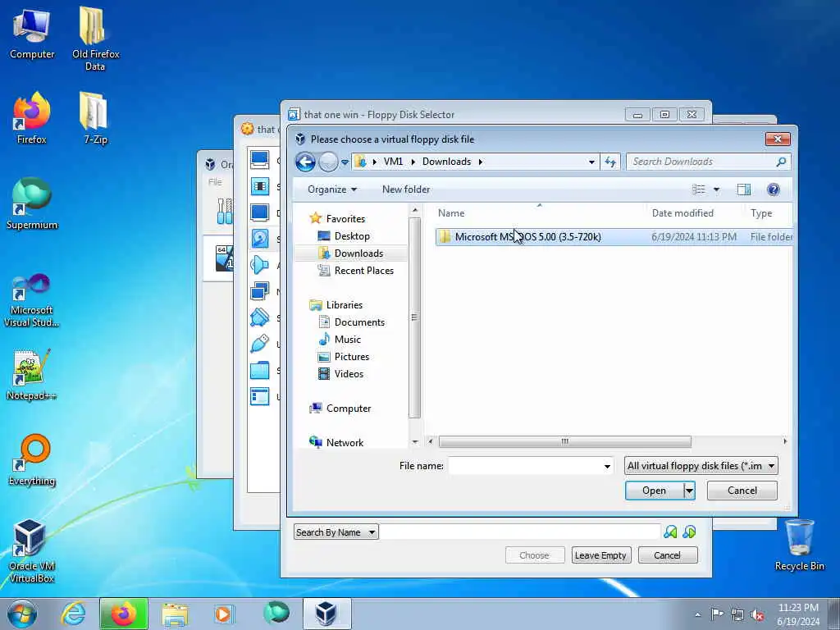Click New folder in toolbar
The width and height of the screenshot is (840, 630).
click(x=405, y=189)
